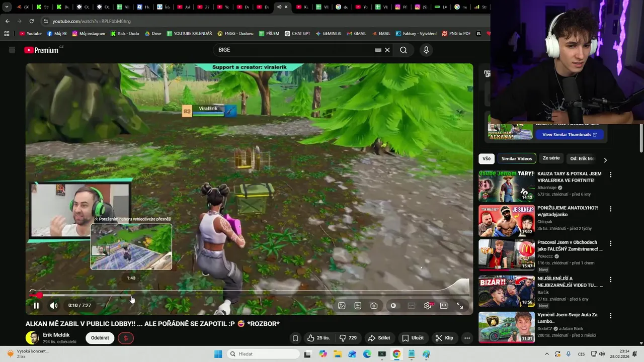Open options for Pracoval Jsem v Obchodech video
This screenshot has height=362, width=644.
point(611,243)
